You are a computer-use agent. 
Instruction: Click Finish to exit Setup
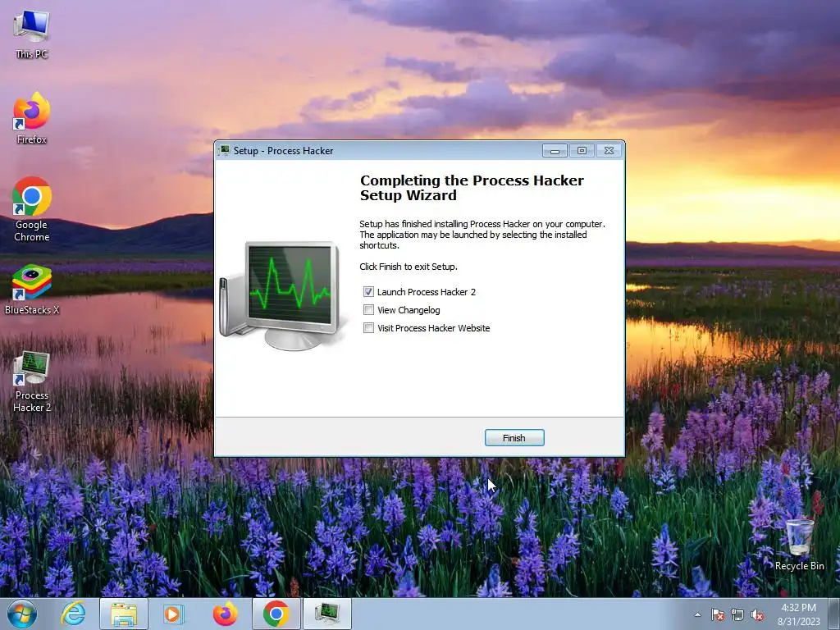tap(514, 438)
